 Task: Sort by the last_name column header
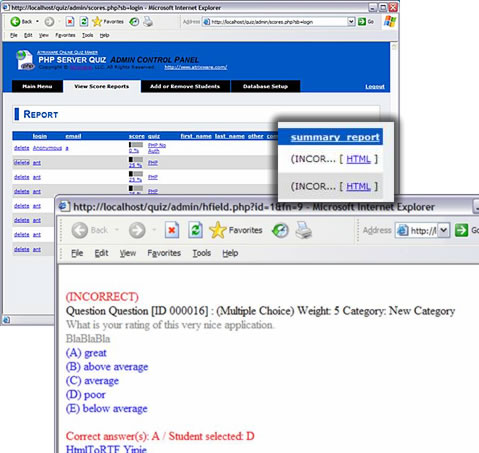point(230,136)
